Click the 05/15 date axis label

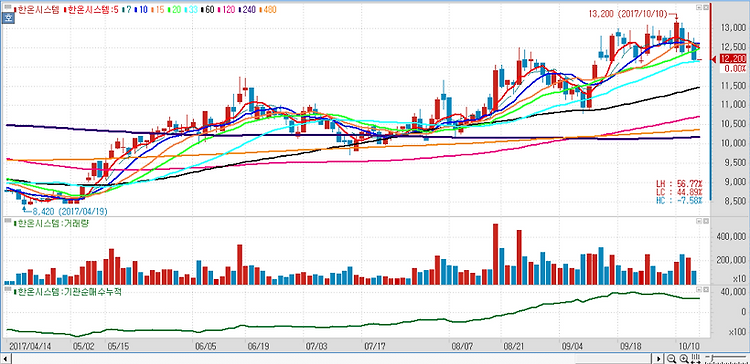[117, 345]
